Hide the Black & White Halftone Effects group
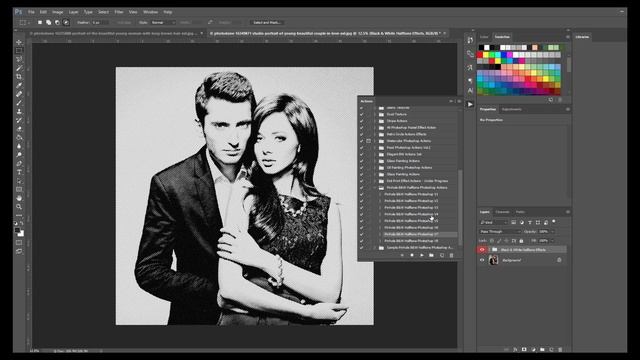Screen dimensions: 640x360 click(482, 250)
